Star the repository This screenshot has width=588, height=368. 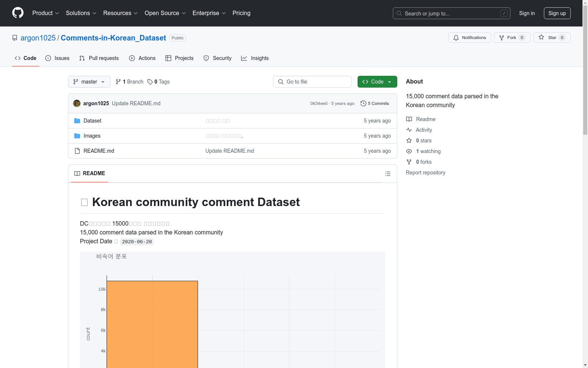(552, 38)
